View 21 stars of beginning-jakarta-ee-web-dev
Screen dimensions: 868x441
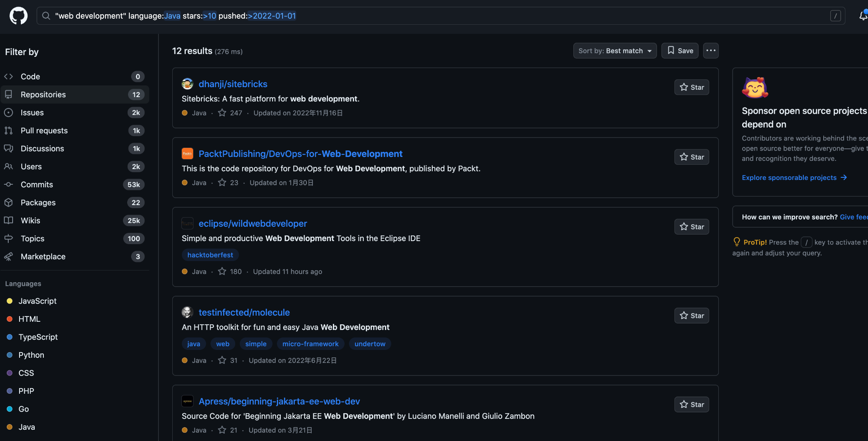click(x=228, y=430)
